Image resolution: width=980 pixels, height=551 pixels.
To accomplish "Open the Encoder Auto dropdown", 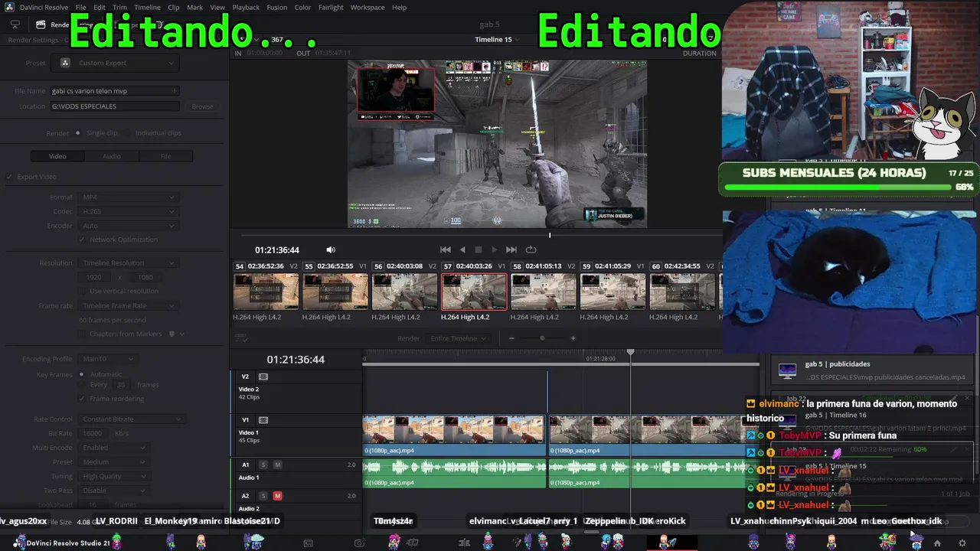I will [x=128, y=226].
